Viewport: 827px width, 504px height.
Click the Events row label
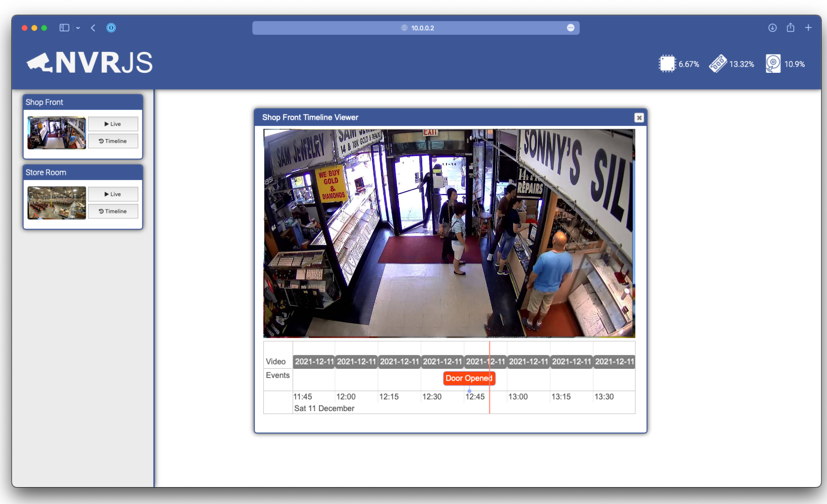point(278,375)
